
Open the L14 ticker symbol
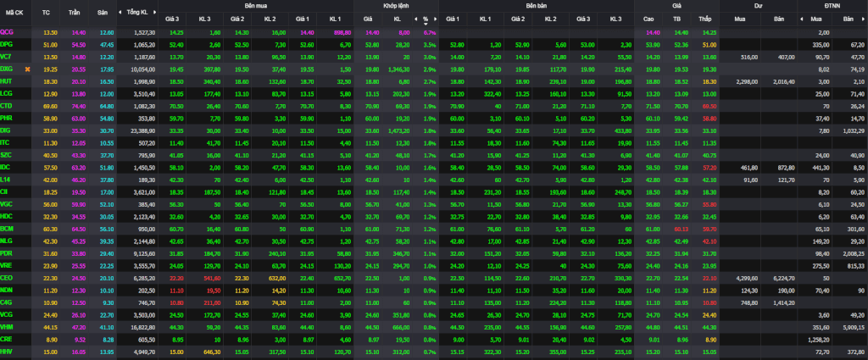[6, 180]
